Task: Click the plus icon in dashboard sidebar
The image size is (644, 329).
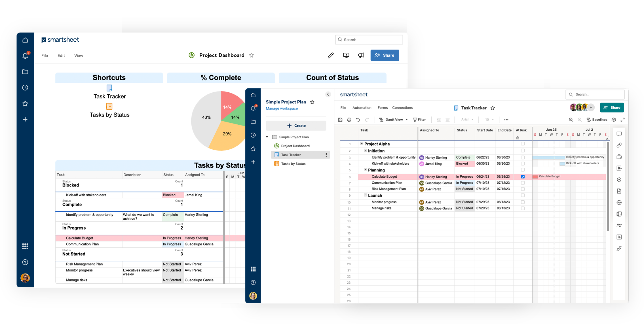Action: tap(25, 119)
